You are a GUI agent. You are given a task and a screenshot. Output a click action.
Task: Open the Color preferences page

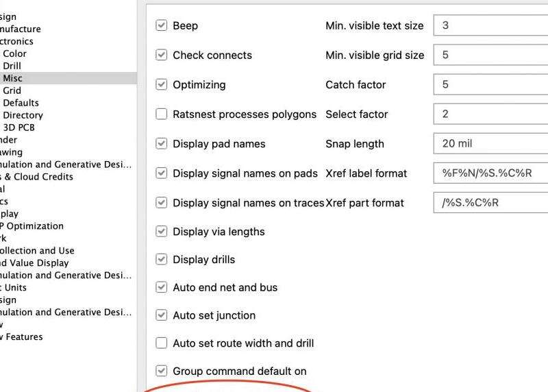point(14,53)
